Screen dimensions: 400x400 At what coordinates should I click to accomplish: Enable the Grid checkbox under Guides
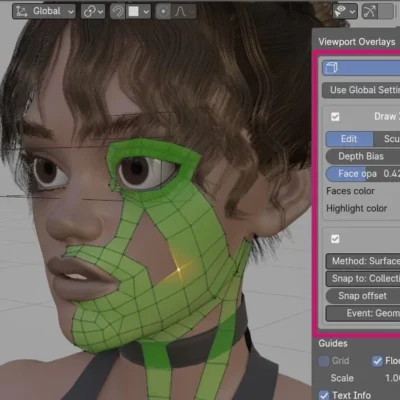point(324,361)
